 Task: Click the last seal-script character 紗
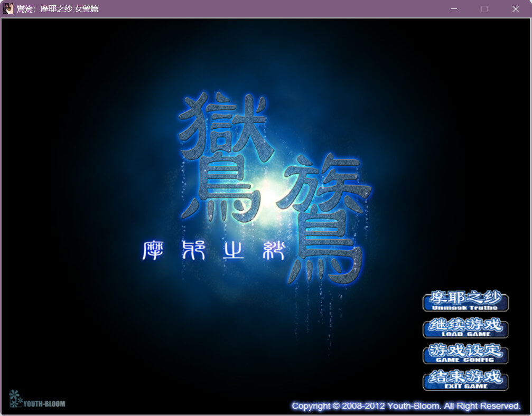click(273, 250)
